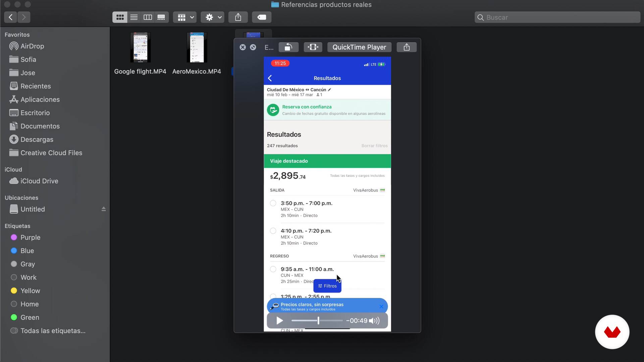This screenshot has height=362, width=644.
Task: Switch Finder to list view
Action: click(134, 17)
